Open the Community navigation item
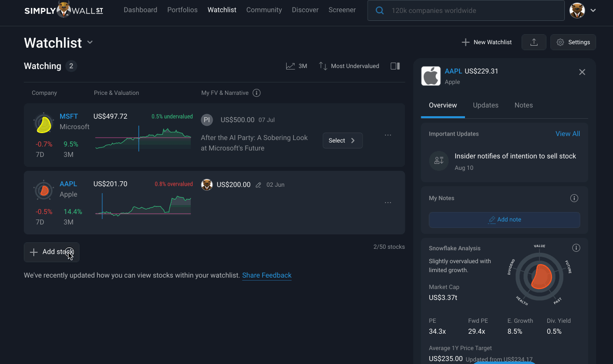 [264, 10]
